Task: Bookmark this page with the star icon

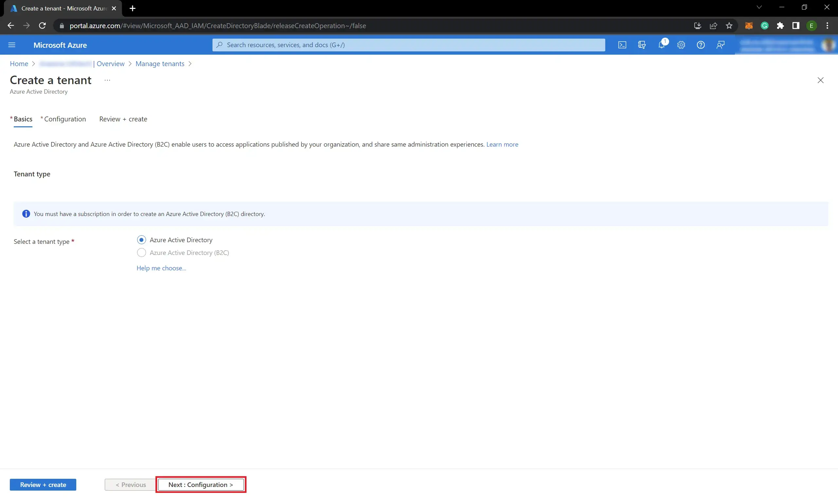Action: tap(729, 26)
